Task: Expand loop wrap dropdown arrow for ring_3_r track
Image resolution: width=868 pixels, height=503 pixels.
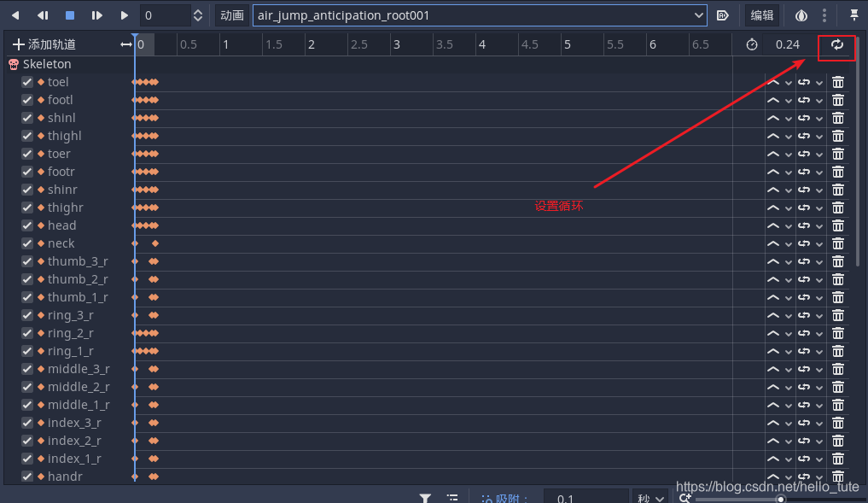Action: click(x=819, y=316)
